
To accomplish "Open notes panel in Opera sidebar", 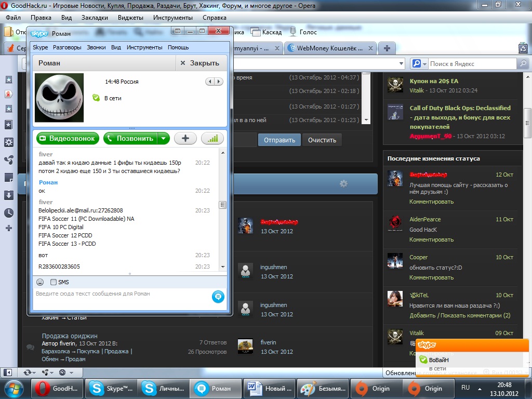I will (x=9, y=177).
